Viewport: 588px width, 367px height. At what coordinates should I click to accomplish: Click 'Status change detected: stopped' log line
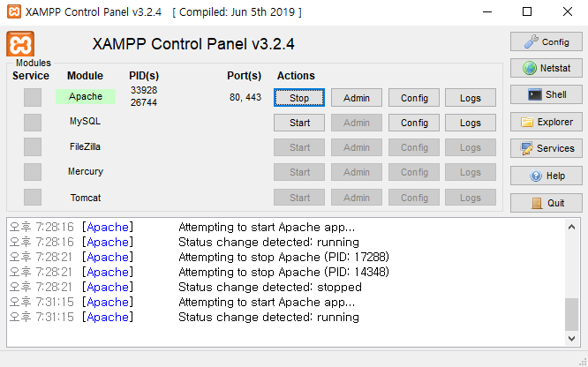270,287
